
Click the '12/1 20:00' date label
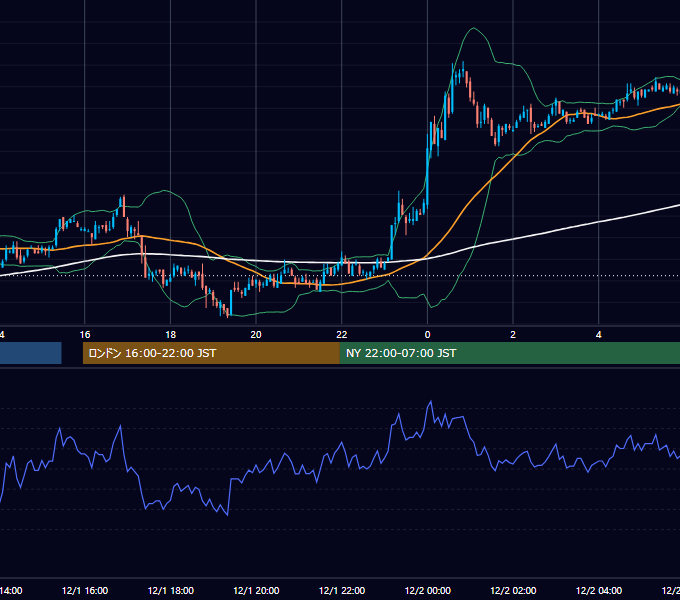[x=256, y=590]
